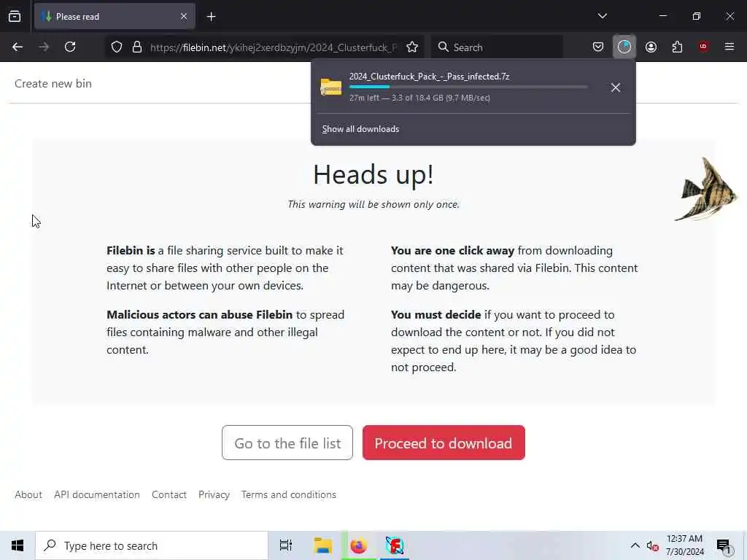
Task: Open Firefox application hamburger menu
Action: [x=729, y=47]
